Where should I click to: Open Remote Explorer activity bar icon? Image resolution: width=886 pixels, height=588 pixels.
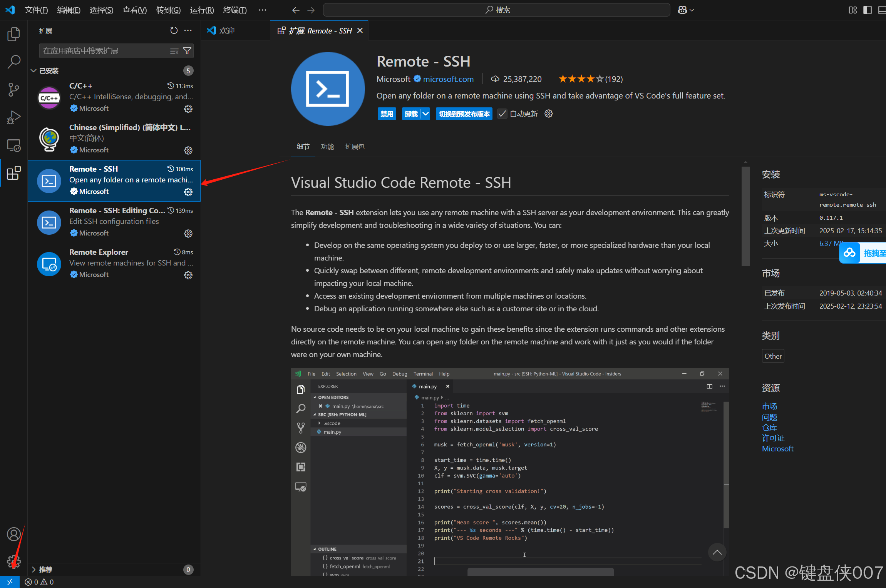[13, 145]
